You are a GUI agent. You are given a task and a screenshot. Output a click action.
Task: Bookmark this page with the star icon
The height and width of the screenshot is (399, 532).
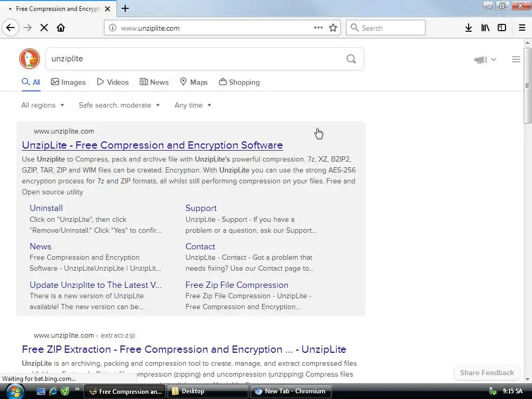click(333, 28)
